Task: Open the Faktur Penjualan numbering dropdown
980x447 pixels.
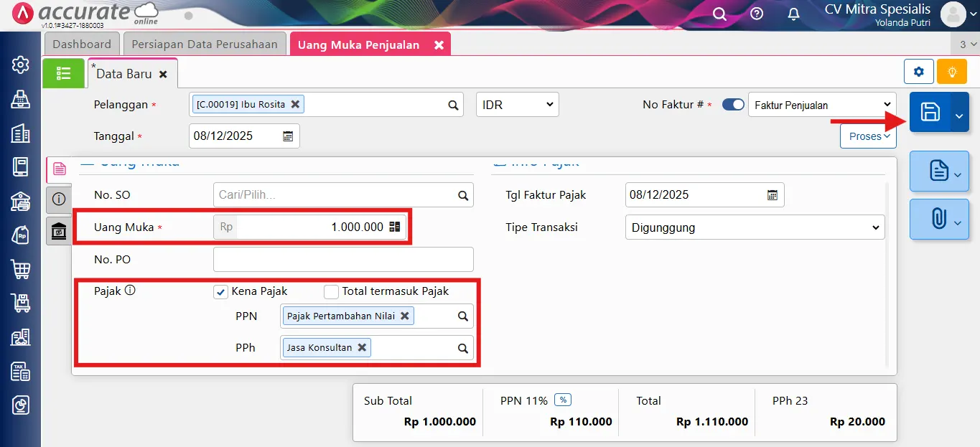Action: click(821, 105)
